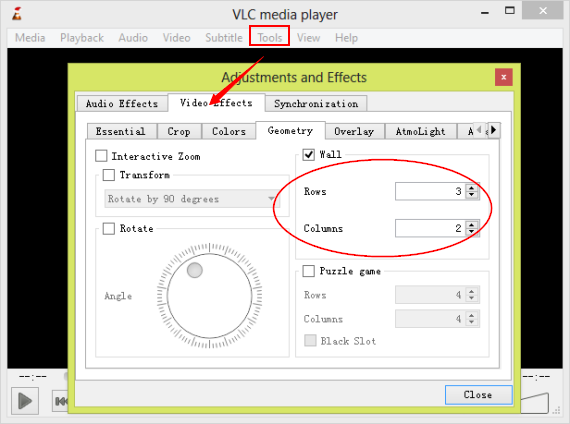This screenshot has height=424, width=570.
Task: Close the Adjustments and Effects dialog
Action: click(503, 77)
